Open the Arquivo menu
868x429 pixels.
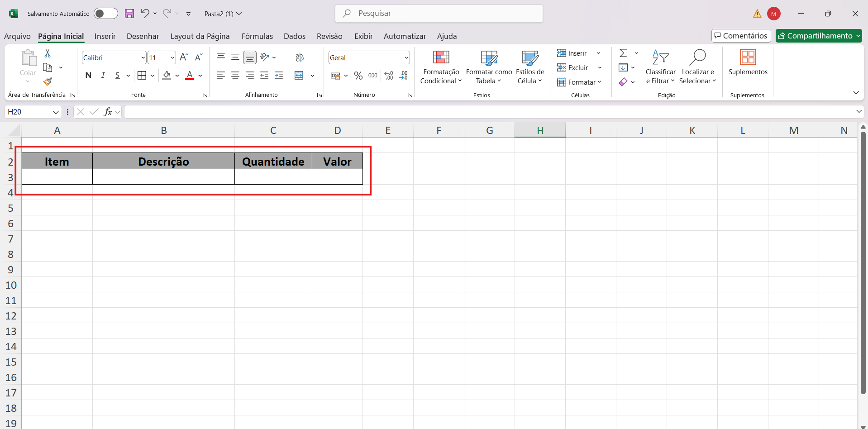[17, 36]
